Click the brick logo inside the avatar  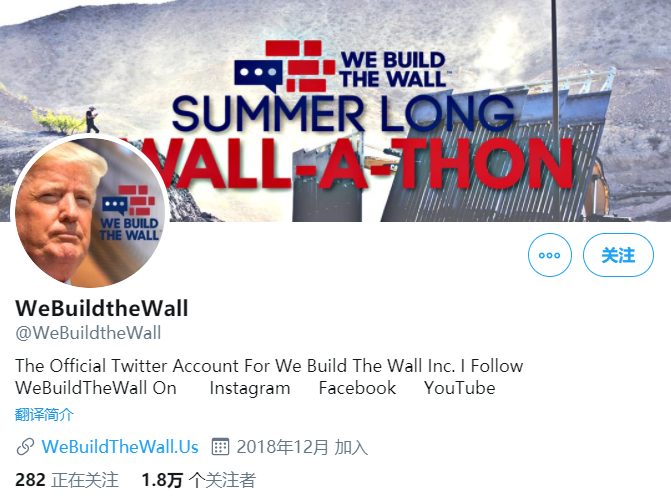pos(129,213)
